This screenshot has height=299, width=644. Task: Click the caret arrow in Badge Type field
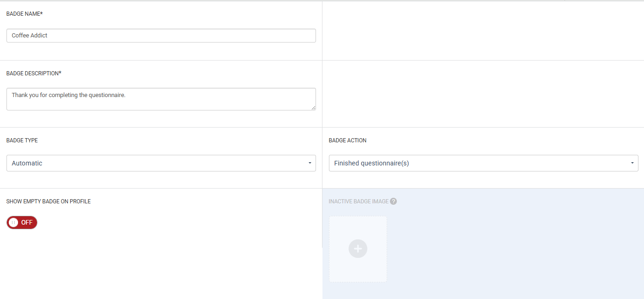pyautogui.click(x=309, y=163)
